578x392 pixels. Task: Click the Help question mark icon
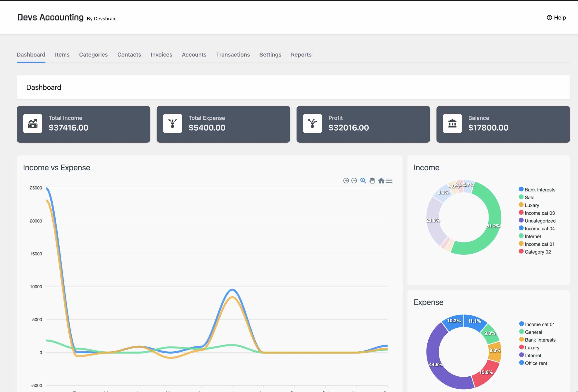(x=549, y=18)
